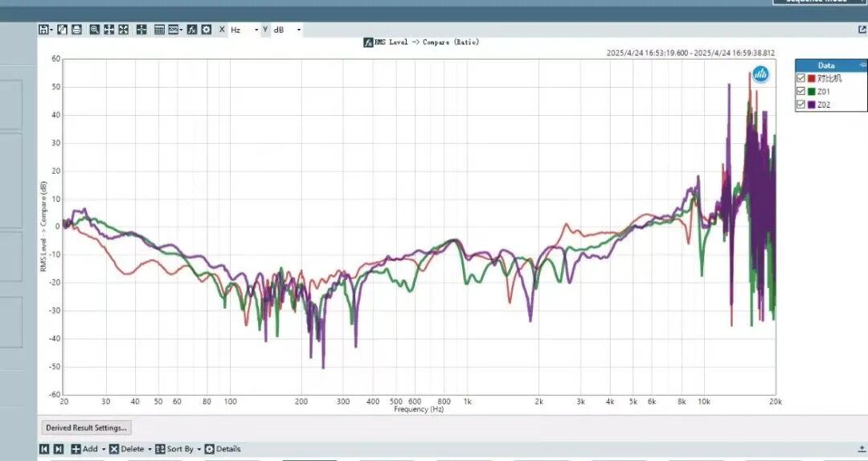Screen dimensions: 868x461
Task: Expand the Sort By dropdown arrow
Action: pos(199,450)
